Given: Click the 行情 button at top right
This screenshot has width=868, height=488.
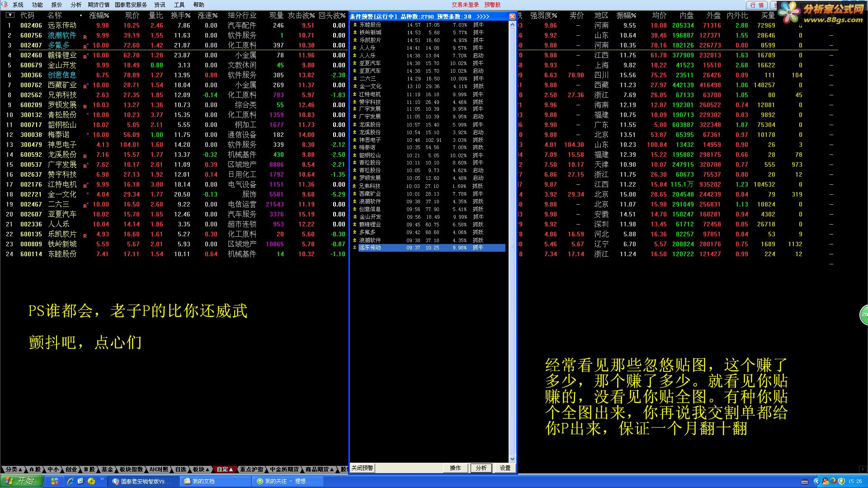Looking at the screenshot, I should click(x=757, y=5).
